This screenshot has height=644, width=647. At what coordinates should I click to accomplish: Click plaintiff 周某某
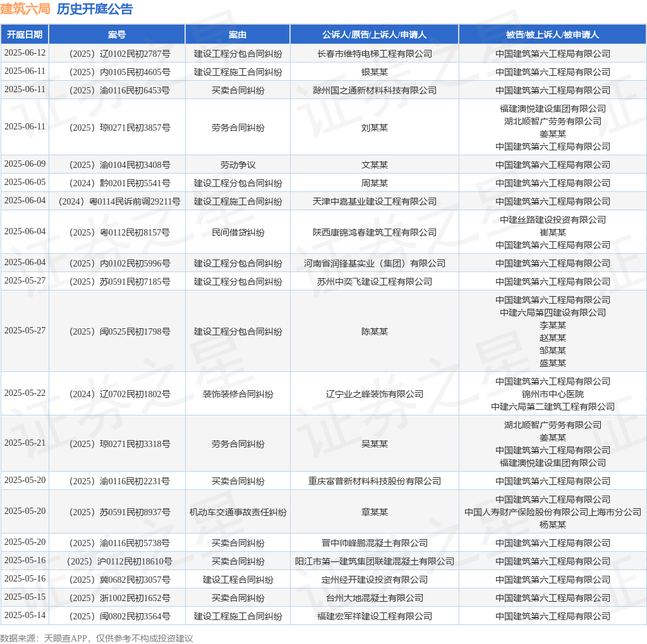click(x=374, y=183)
